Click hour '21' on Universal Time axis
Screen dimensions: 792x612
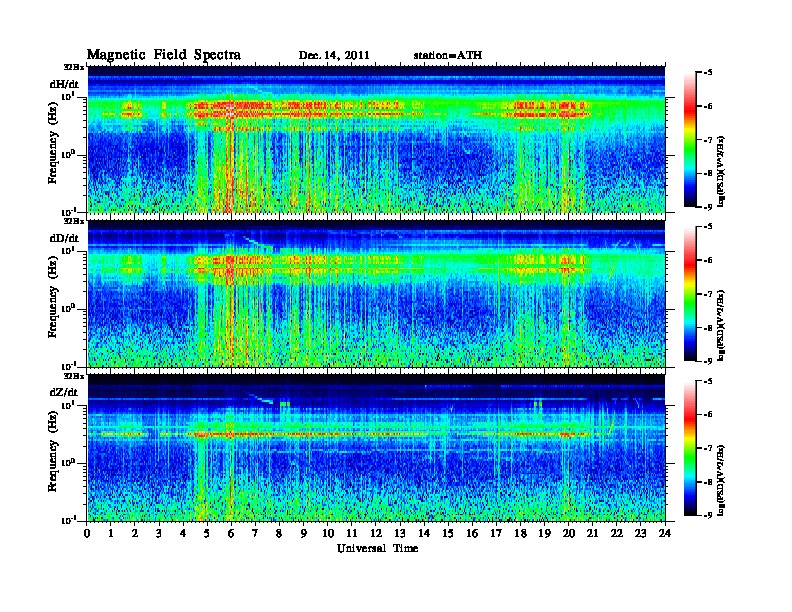[x=593, y=533]
